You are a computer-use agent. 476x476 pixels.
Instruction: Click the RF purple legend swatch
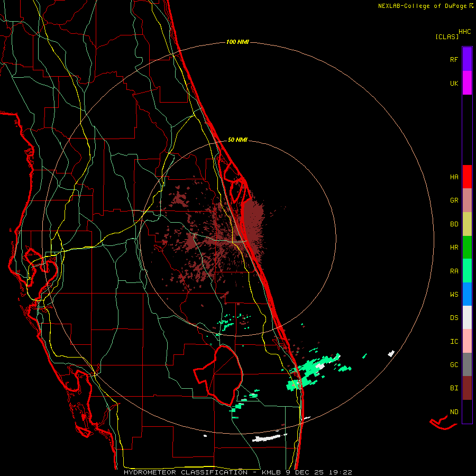tap(467, 59)
